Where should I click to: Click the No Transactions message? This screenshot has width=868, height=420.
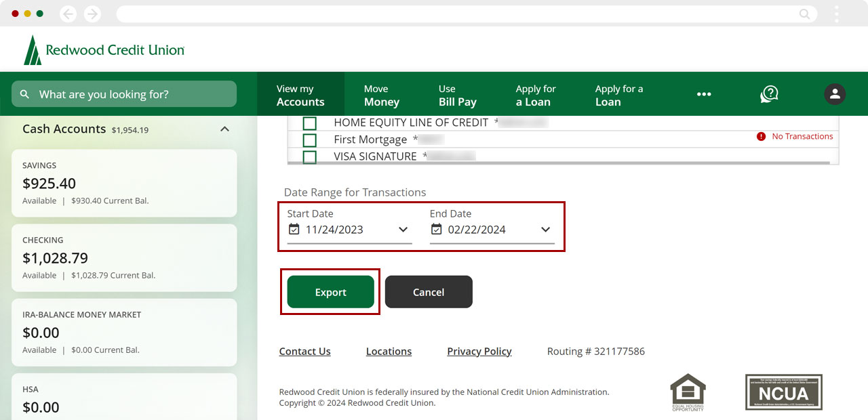tap(802, 136)
